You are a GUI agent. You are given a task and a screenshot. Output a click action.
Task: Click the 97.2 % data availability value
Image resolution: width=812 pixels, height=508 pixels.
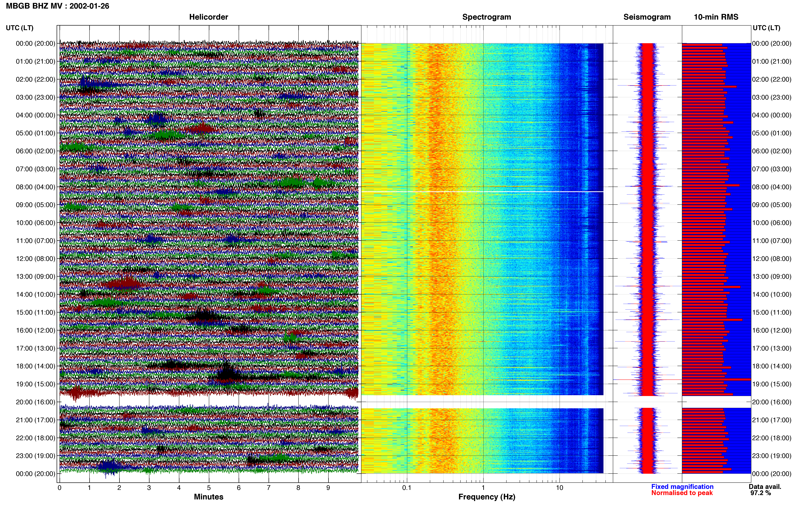point(761,493)
